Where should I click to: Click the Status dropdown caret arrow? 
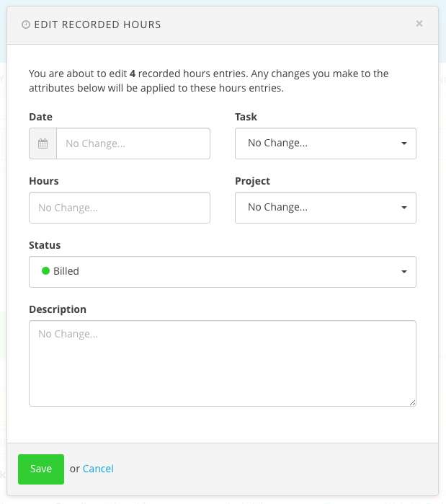click(404, 272)
